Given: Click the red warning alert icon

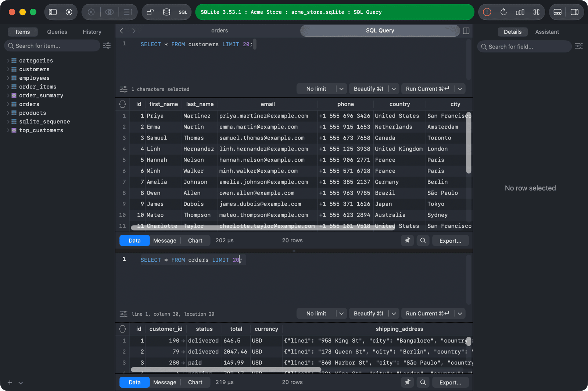Looking at the screenshot, I should click(x=487, y=12).
